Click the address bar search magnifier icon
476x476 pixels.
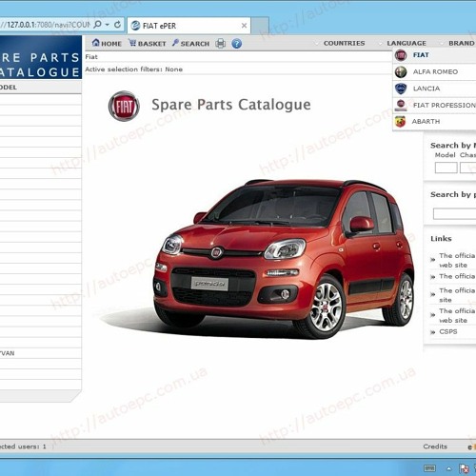click(98, 24)
